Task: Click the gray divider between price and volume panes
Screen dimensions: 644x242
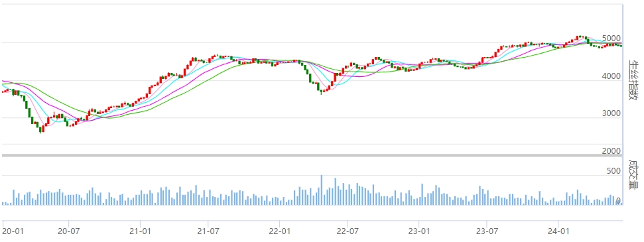Action: pyautogui.click(x=312, y=155)
